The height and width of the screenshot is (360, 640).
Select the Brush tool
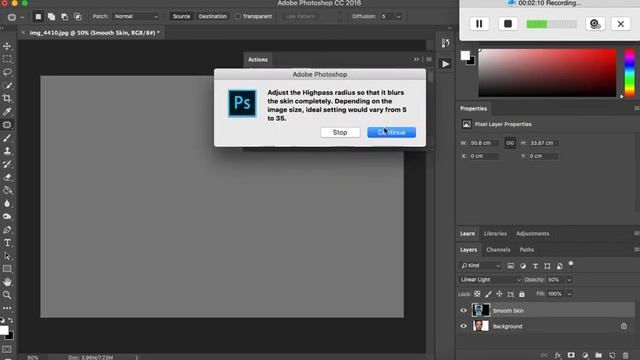click(x=7, y=138)
